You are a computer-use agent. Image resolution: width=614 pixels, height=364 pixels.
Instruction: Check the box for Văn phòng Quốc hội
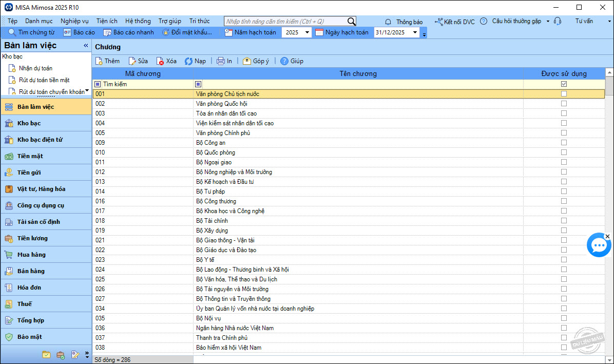pyautogui.click(x=564, y=104)
